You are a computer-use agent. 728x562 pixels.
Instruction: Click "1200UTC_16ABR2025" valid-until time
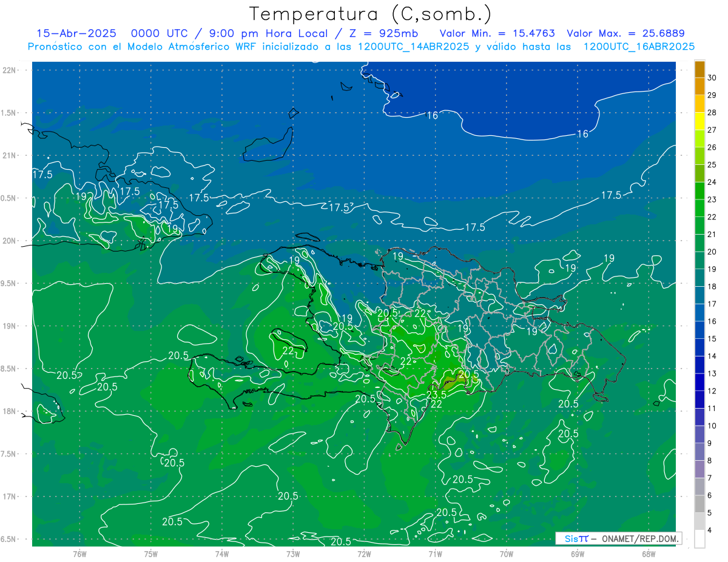(639, 46)
